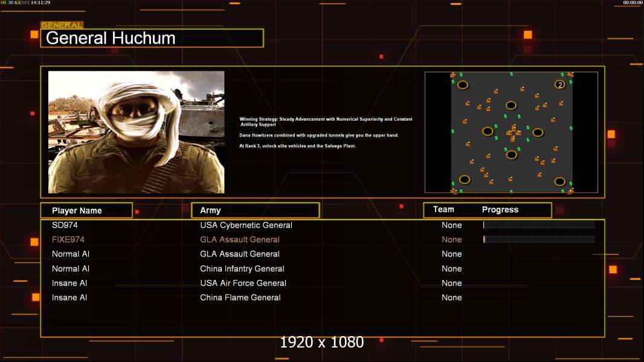
Task: Click the start position marker numbered 2
Action: tap(560, 85)
